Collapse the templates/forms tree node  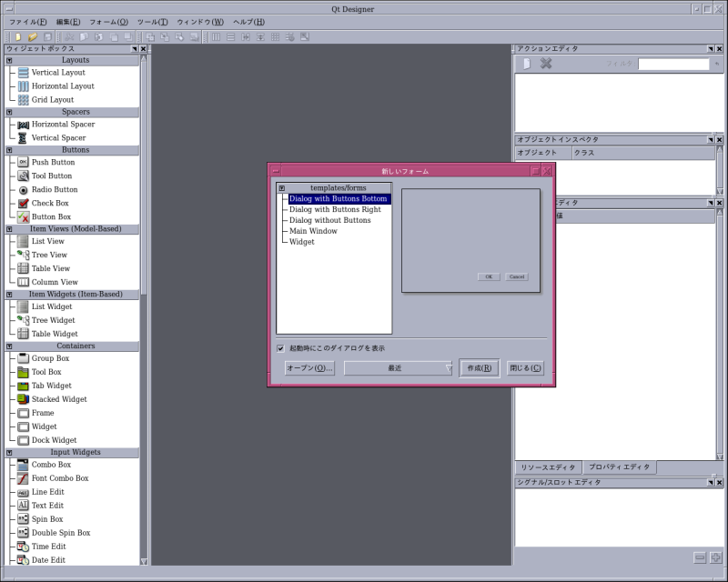[282, 188]
